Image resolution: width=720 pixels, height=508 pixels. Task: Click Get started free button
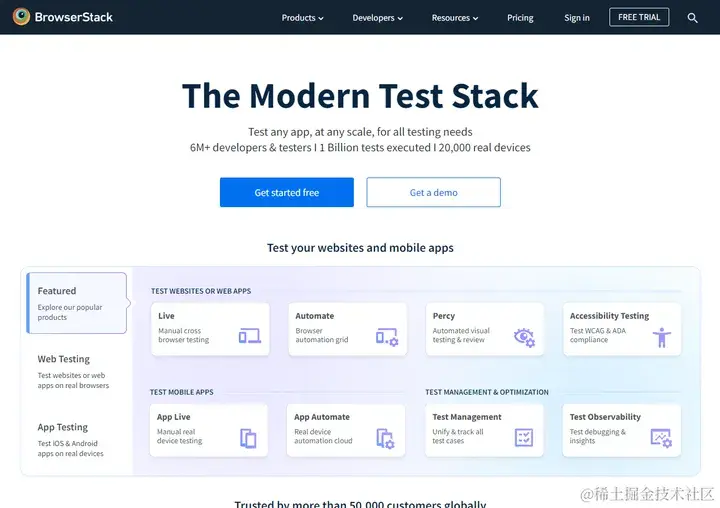tap(287, 192)
